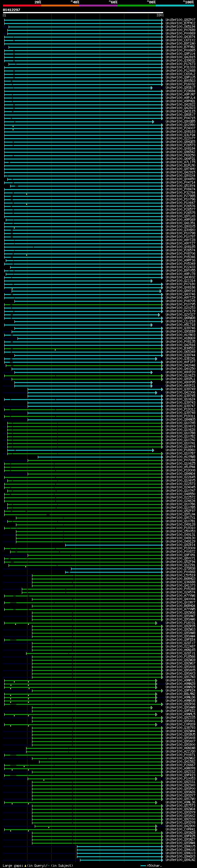Click yellow gap marker in the legend
The image size is (197, 868).
(26, 865)
